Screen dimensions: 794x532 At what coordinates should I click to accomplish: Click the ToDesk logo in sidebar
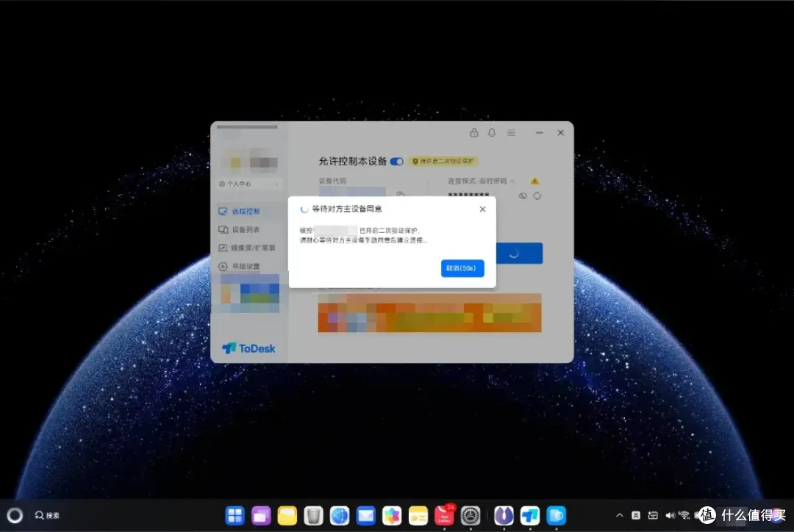pos(248,348)
